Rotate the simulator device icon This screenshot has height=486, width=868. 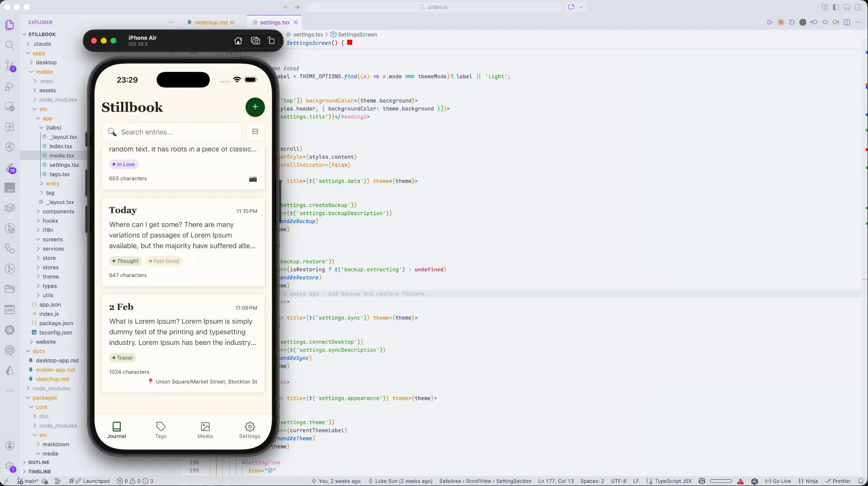coord(271,41)
